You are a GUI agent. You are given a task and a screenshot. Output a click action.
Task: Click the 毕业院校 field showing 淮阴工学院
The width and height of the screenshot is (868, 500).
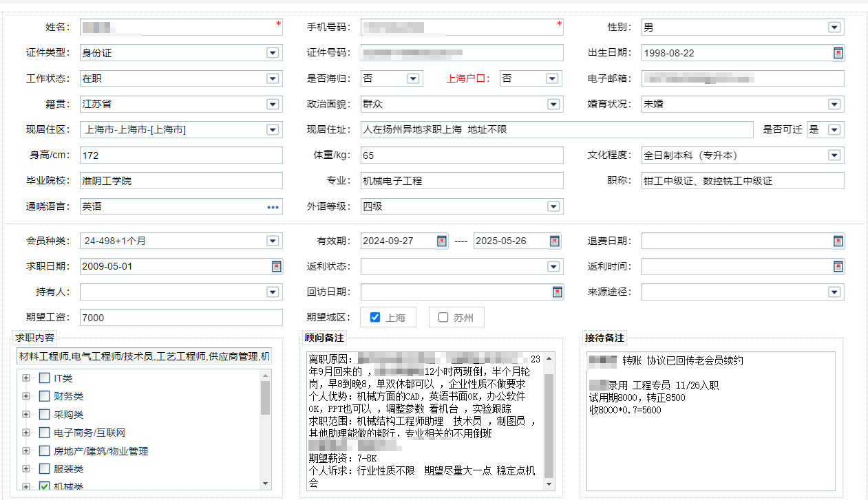click(181, 181)
